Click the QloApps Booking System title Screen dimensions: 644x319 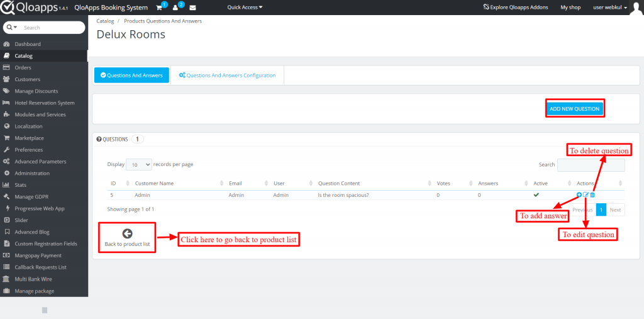click(x=111, y=8)
